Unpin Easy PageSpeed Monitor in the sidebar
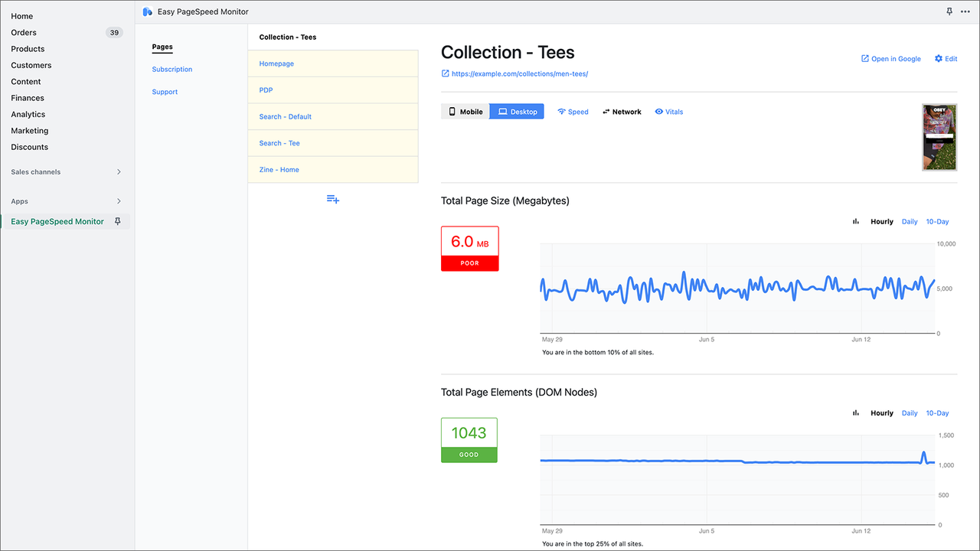The height and width of the screenshot is (551, 980). [x=118, y=221]
